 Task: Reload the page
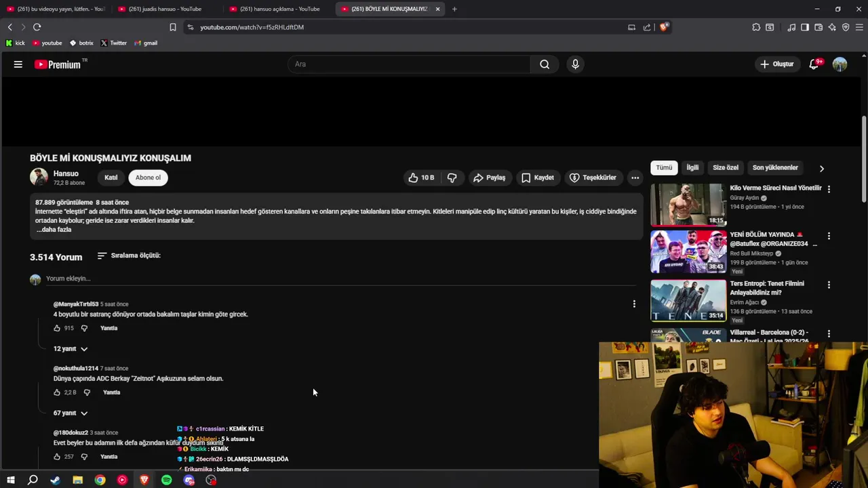[x=37, y=27]
